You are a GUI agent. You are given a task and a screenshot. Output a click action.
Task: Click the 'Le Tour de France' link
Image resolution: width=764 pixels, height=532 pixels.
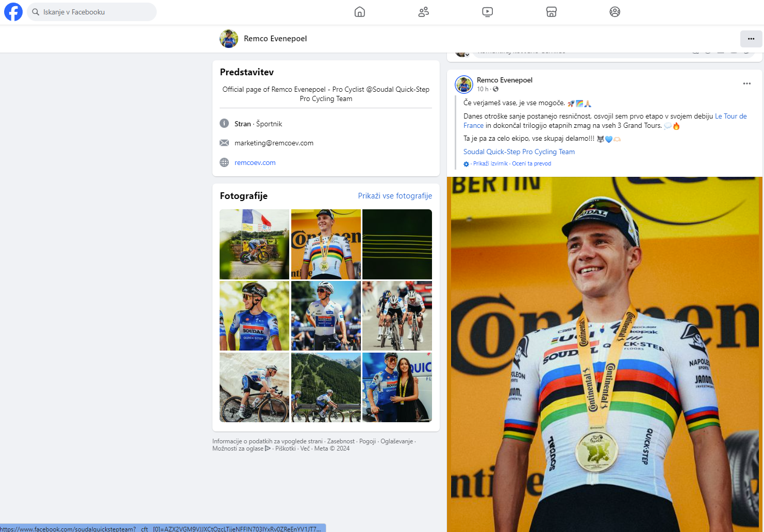[x=730, y=117]
